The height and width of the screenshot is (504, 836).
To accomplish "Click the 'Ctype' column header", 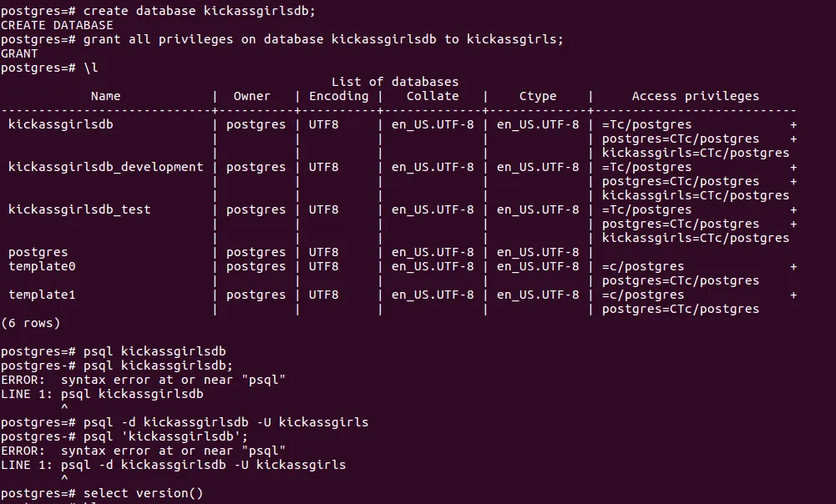I will 538,96.
